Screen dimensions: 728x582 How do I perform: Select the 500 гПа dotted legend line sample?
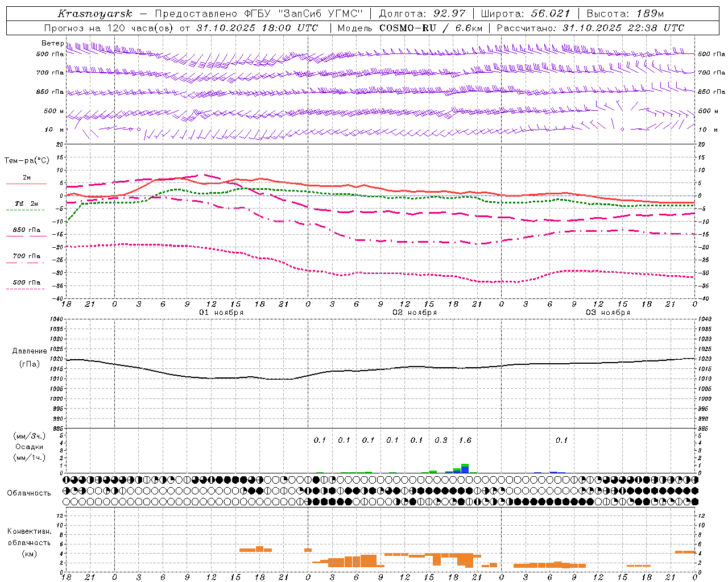[25, 289]
